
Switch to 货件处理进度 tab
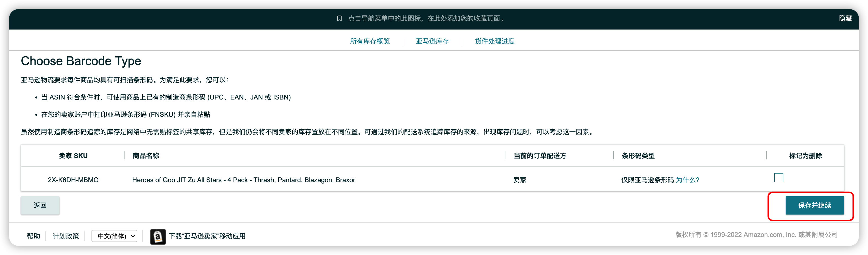tap(495, 41)
